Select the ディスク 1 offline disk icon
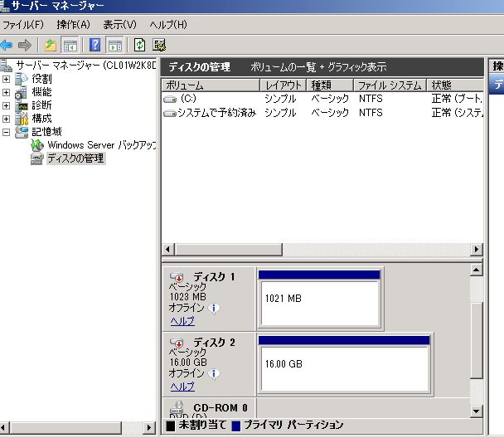 (x=177, y=276)
